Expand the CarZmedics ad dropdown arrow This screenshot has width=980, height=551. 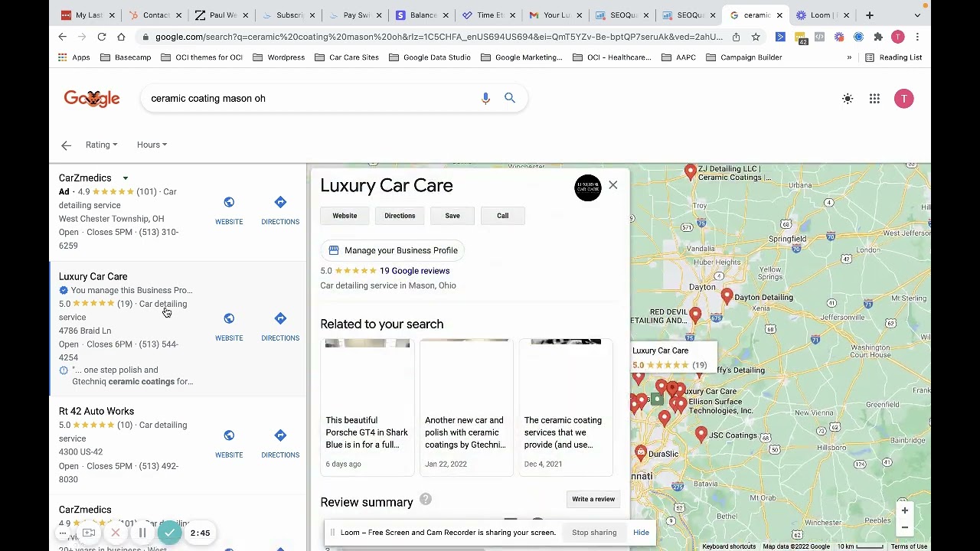point(126,178)
